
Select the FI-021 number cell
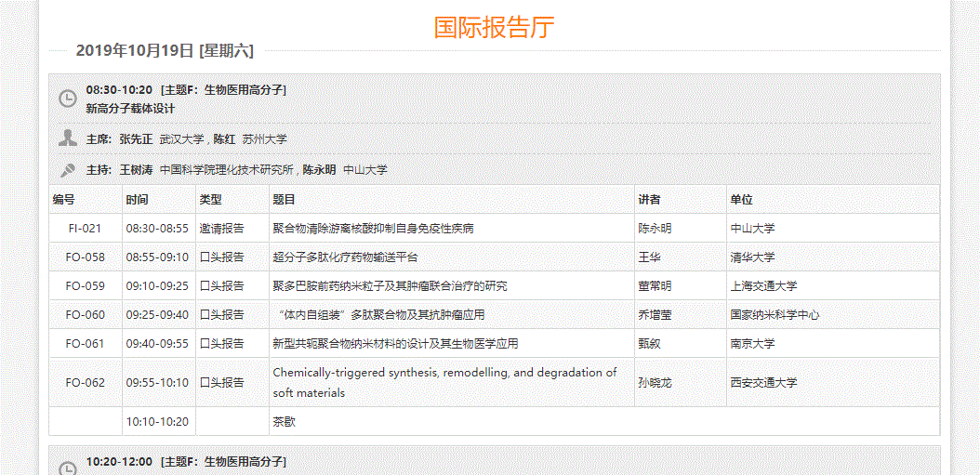85,229
